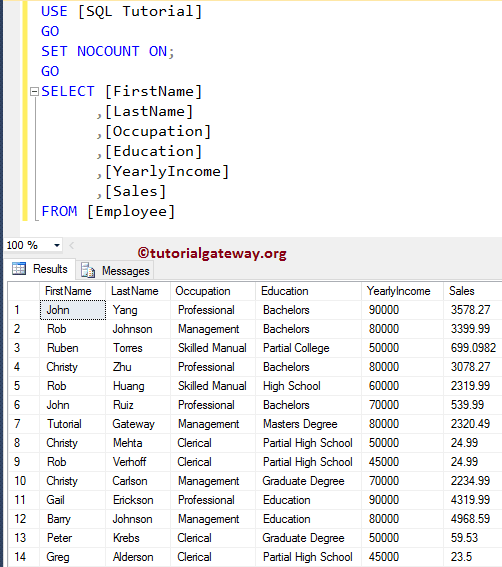Open the 100 % zoom dropdown
This screenshot has width=502, height=567.
57,246
